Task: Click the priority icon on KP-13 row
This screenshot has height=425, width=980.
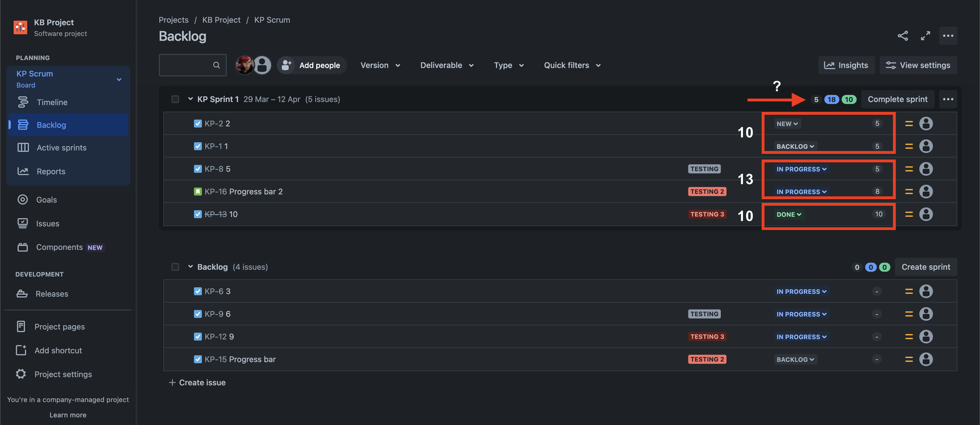Action: click(909, 214)
